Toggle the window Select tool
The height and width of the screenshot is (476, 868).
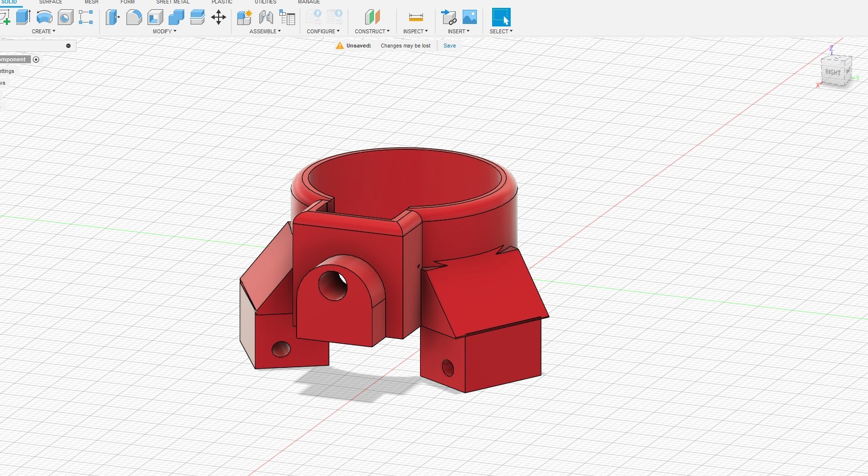[501, 18]
